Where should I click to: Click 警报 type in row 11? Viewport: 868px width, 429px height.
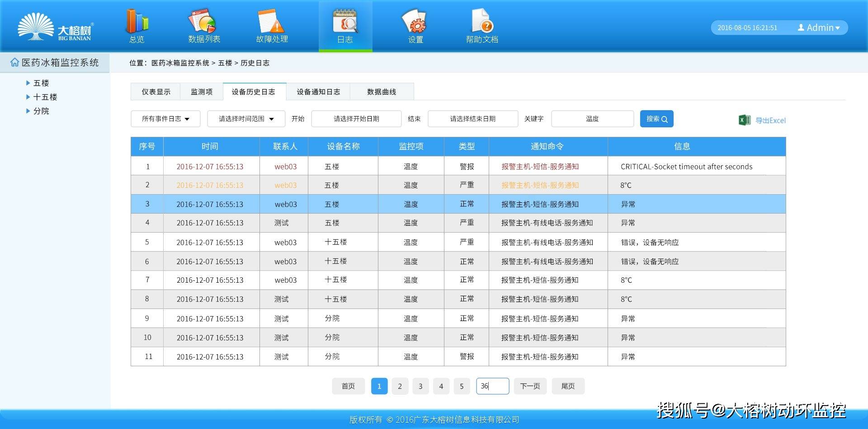(x=467, y=356)
